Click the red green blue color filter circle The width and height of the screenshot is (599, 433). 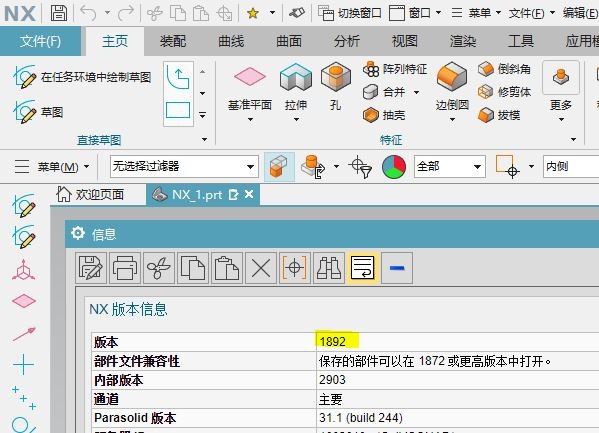(x=394, y=167)
